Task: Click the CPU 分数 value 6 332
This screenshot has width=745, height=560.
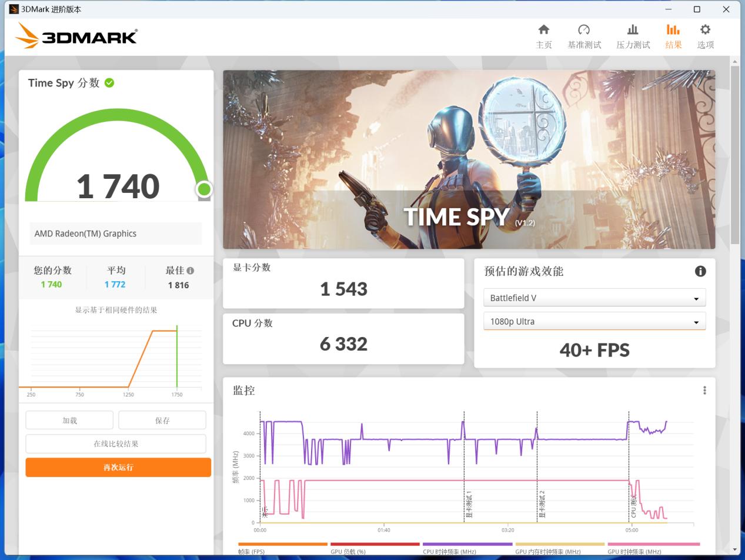Action: (343, 344)
